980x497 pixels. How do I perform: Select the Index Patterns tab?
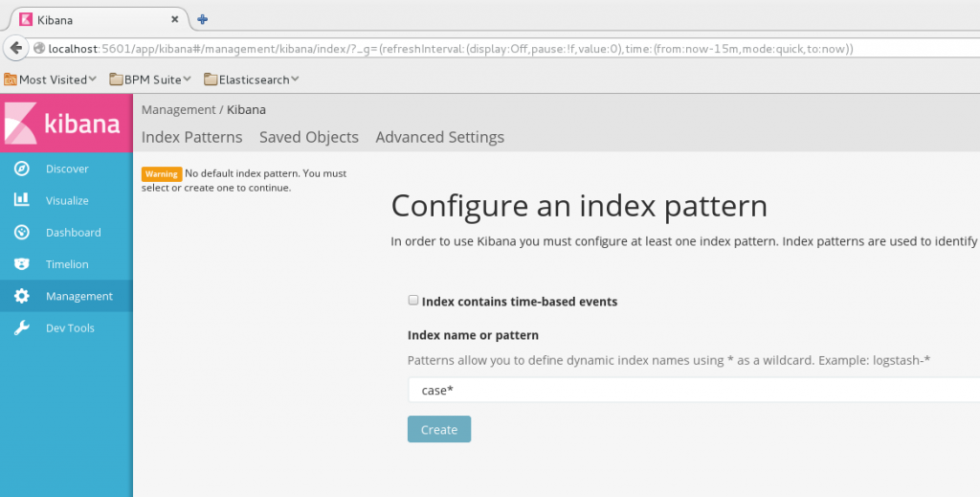tap(191, 137)
